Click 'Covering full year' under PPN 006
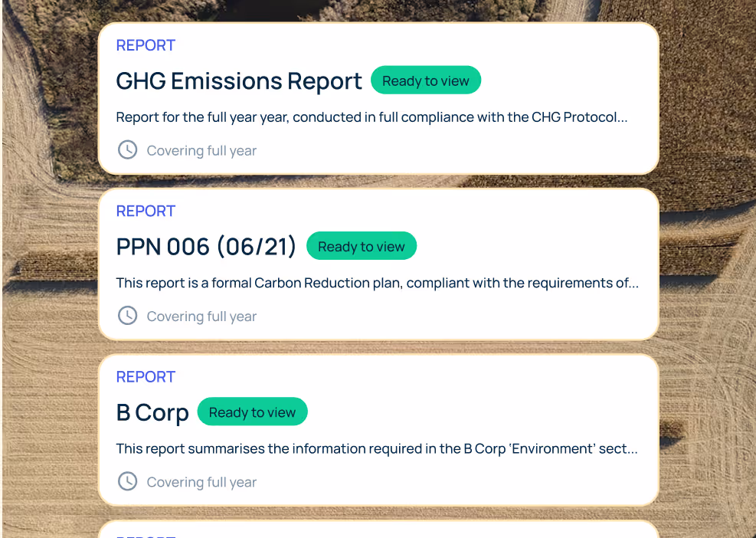This screenshot has width=756, height=538. 201,316
